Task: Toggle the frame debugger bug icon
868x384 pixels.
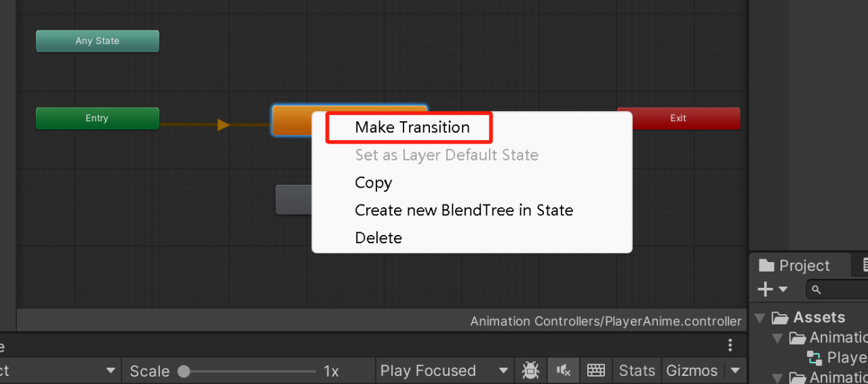Action: click(530, 371)
